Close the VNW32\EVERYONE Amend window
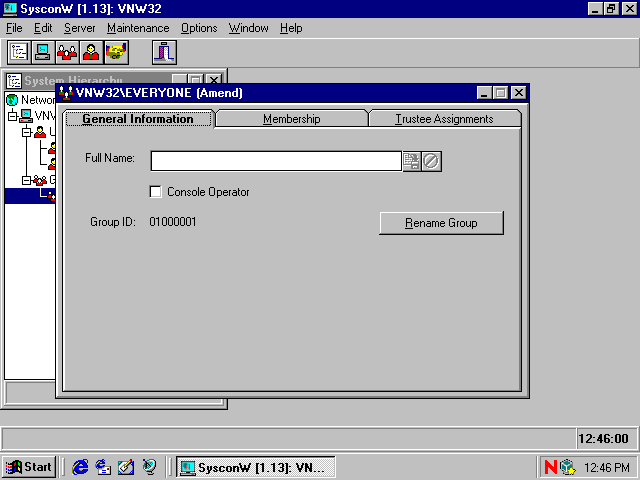 pos(518,93)
